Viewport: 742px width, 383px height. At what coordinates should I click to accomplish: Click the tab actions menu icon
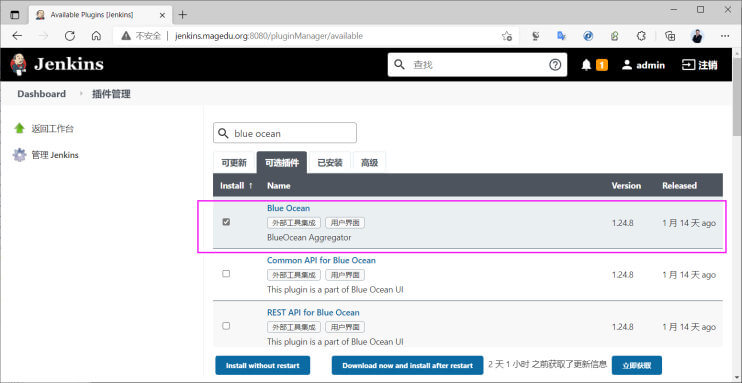coord(15,15)
